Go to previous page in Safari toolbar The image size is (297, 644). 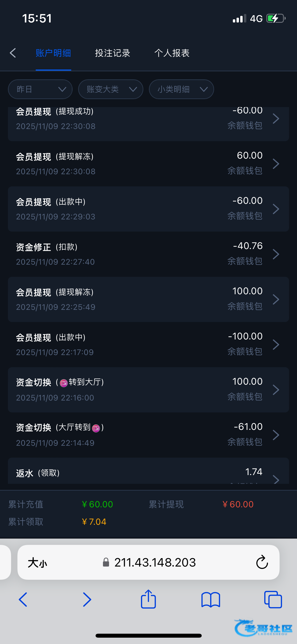tap(23, 599)
